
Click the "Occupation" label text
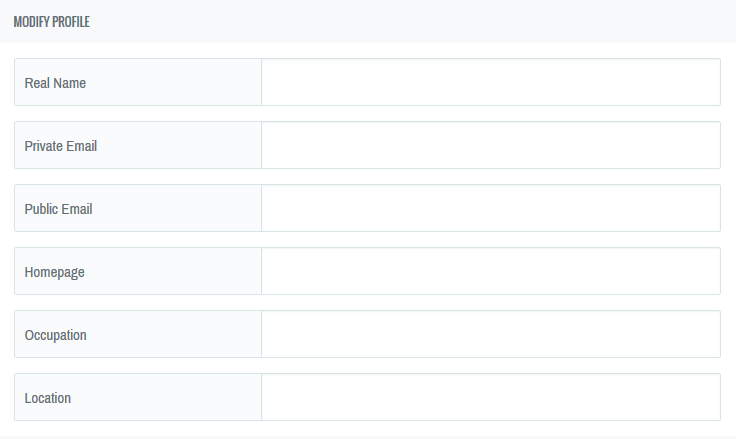tap(55, 335)
